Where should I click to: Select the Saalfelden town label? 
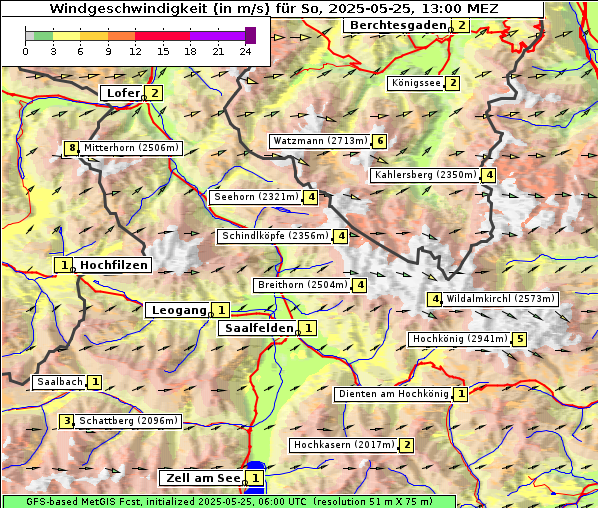coord(259,328)
